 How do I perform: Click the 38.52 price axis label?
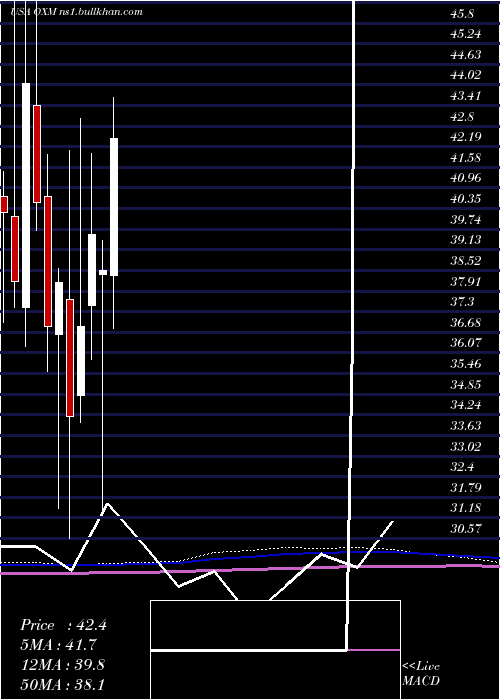(x=466, y=261)
